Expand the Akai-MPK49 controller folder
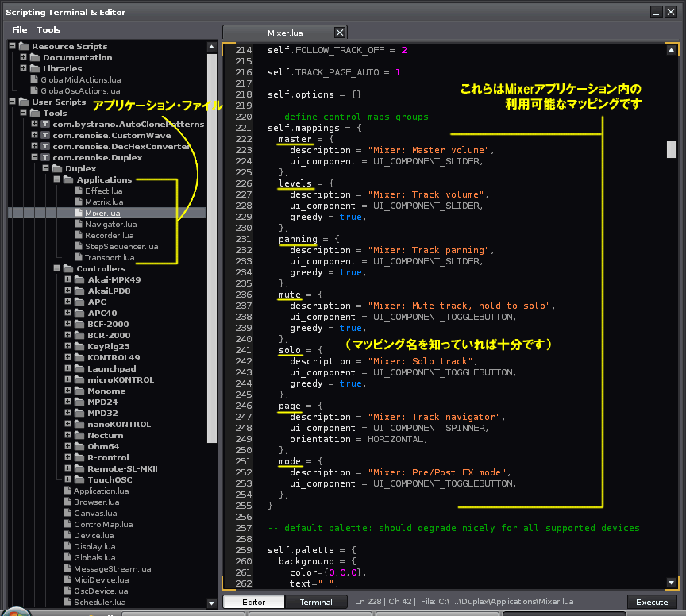Viewport: 686px width, 616px height. 68,280
